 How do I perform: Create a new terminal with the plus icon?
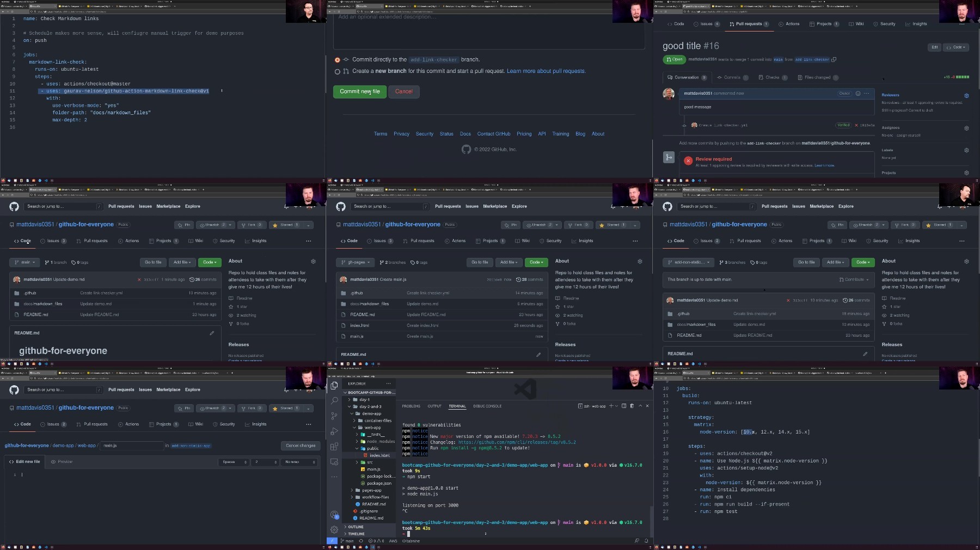click(x=611, y=406)
